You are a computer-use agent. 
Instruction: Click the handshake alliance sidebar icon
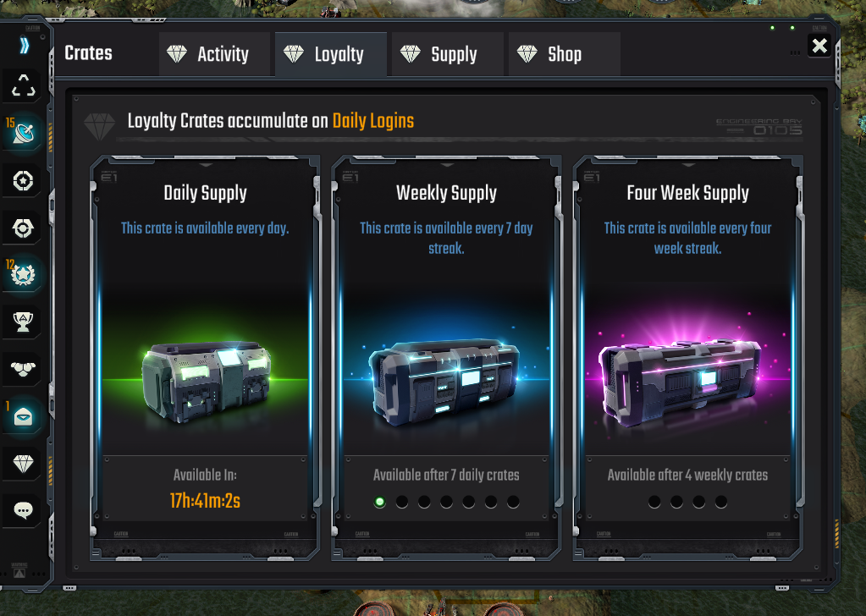point(23,369)
